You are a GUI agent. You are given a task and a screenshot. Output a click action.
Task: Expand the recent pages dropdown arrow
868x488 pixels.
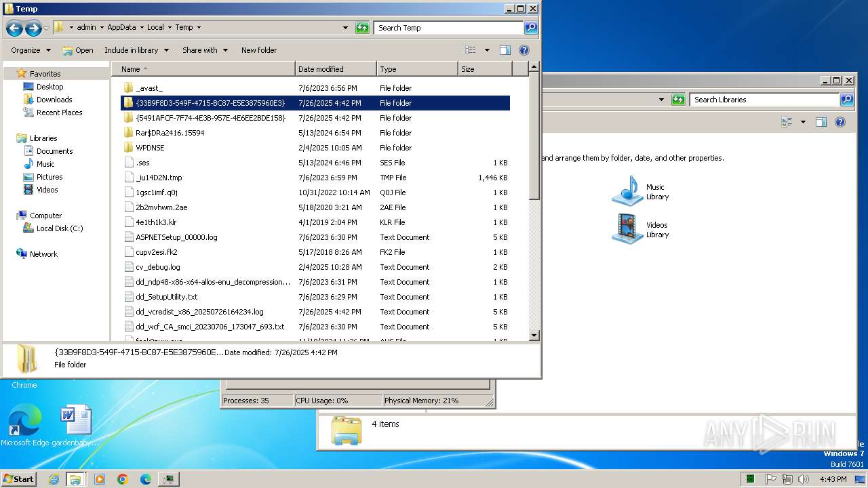[46, 28]
